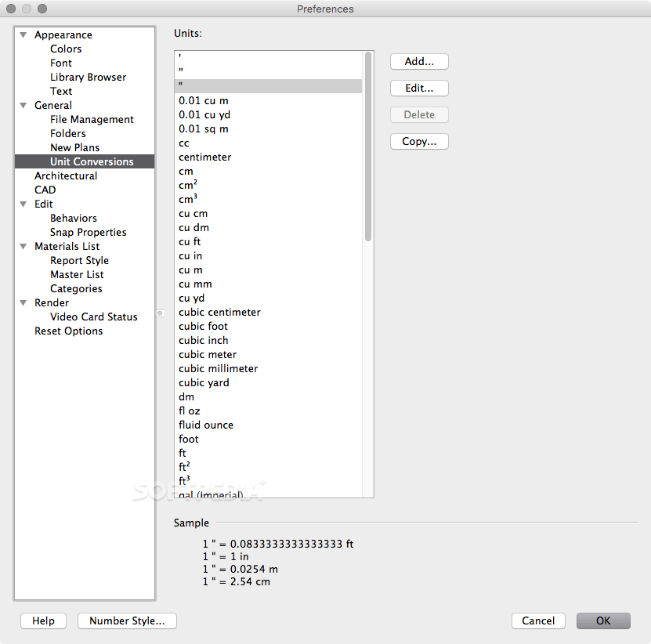Select the "cc" unit
This screenshot has width=651, height=644.
tap(268, 143)
